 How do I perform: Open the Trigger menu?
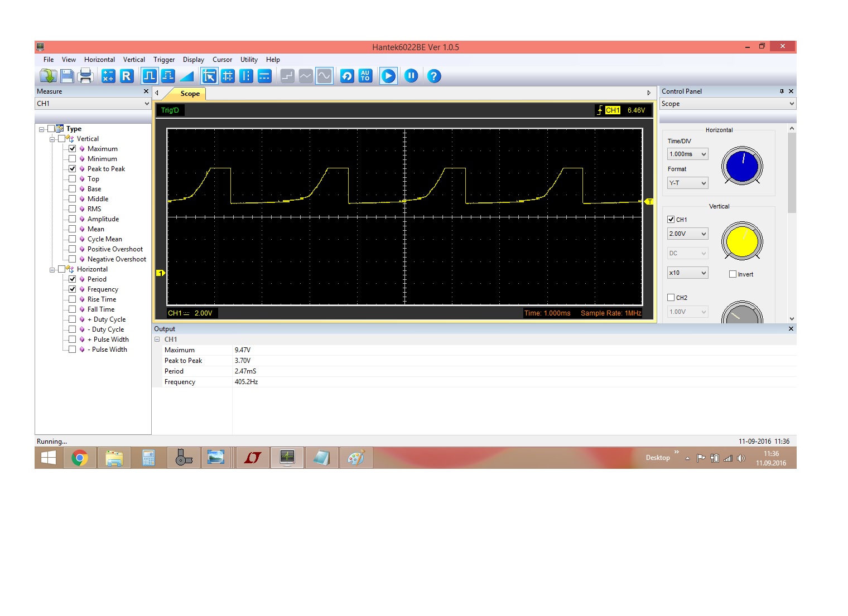click(164, 60)
